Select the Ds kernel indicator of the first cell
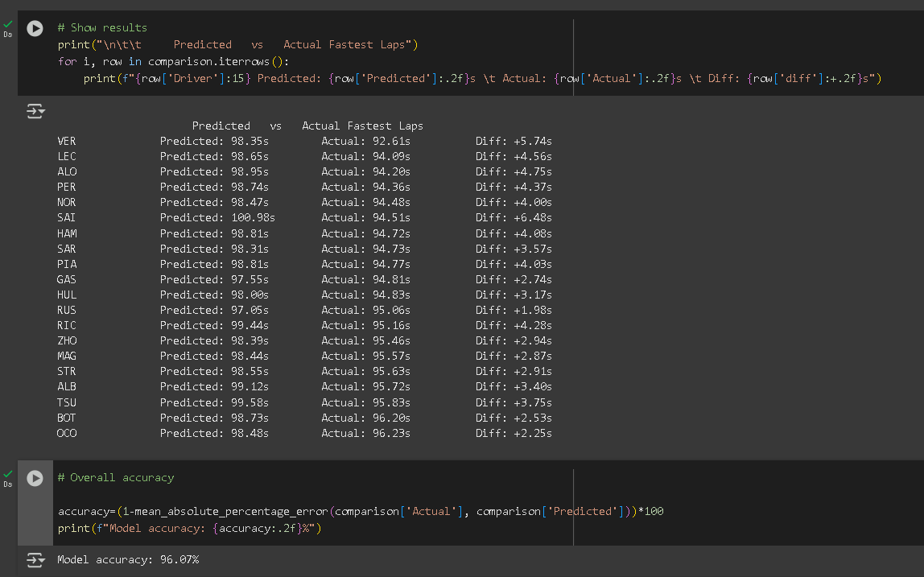 tap(8, 34)
